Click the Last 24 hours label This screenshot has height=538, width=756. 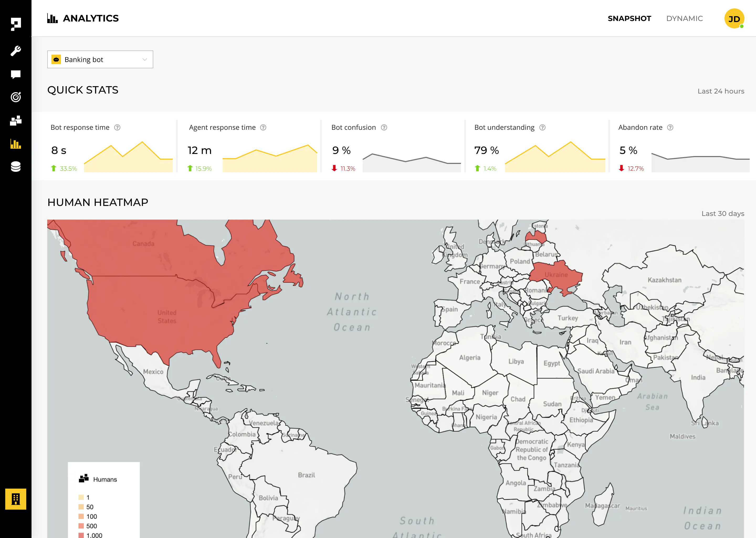tap(721, 91)
